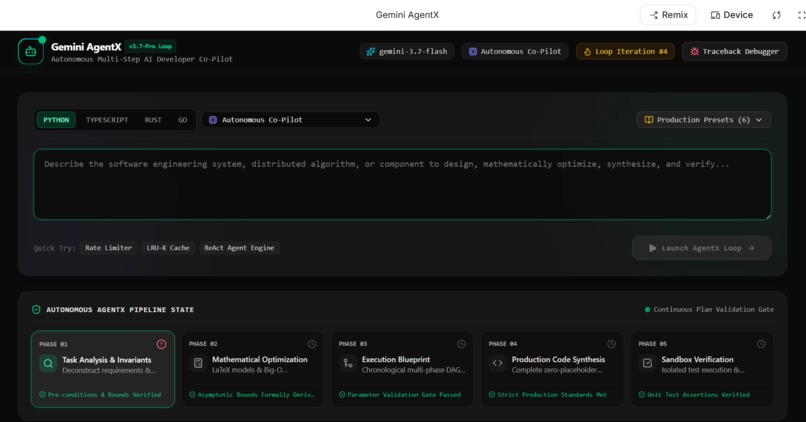This screenshot has height=422, width=806.
Task: Click the Asymptotic Bounds Formally Deriv.. status text
Action: tap(256, 395)
